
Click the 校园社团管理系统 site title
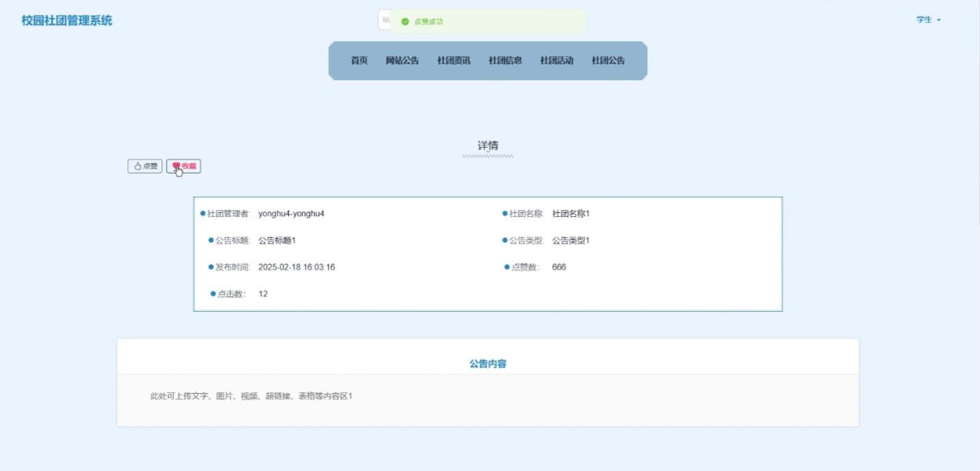pyautogui.click(x=67, y=20)
